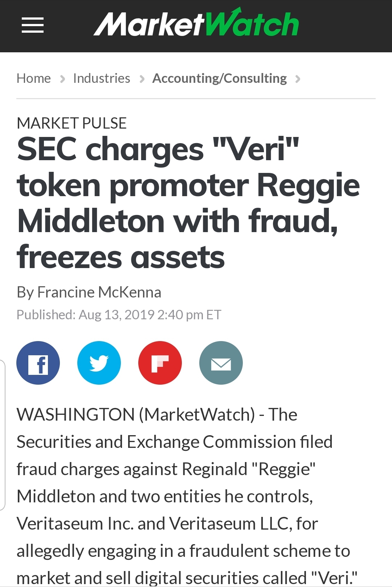Click chevron after Industries breadcrumb
Screen dimensions: 392x587
click(x=142, y=79)
